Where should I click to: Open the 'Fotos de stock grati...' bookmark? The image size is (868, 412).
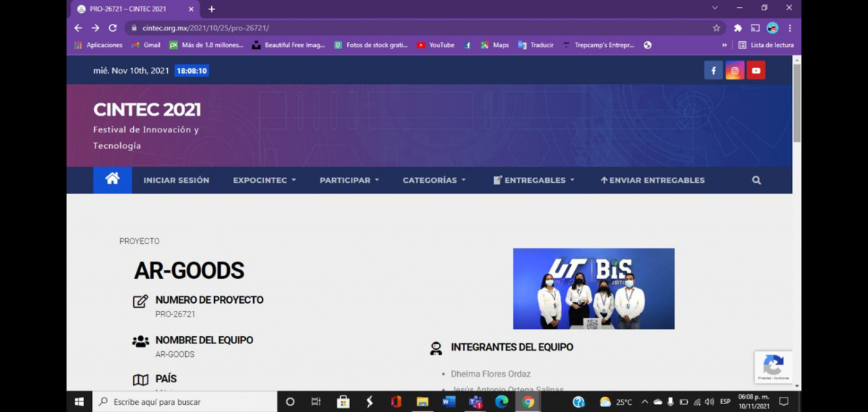[x=371, y=45]
